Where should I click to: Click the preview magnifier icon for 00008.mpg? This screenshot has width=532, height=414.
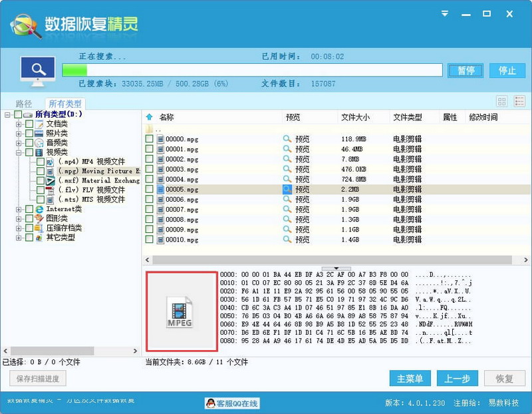tap(287, 219)
